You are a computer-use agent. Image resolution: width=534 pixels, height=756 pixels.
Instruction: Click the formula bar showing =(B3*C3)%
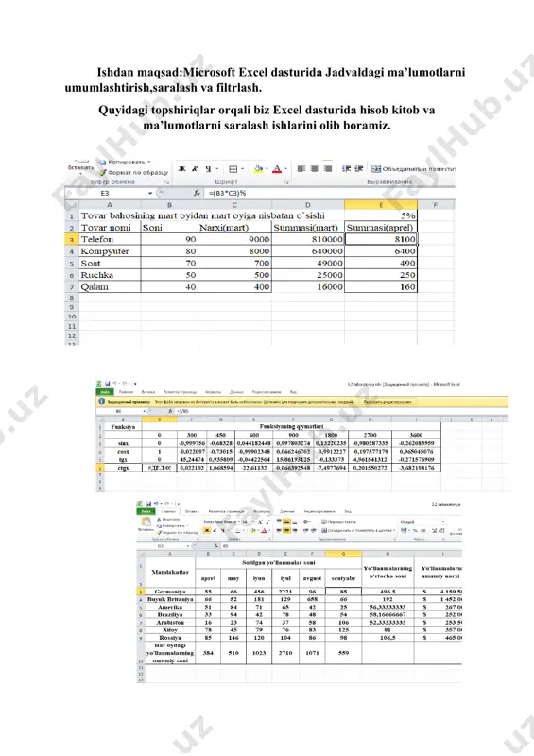331,193
